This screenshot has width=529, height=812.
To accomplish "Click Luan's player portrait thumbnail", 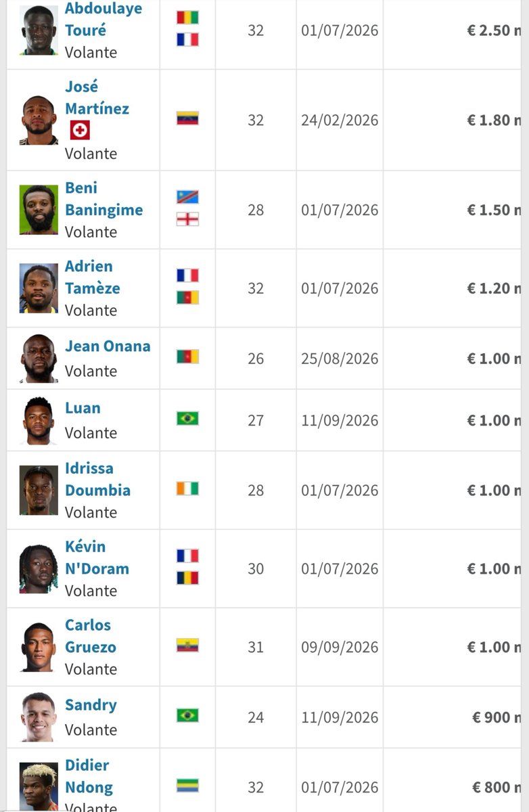I will pyautogui.click(x=39, y=420).
